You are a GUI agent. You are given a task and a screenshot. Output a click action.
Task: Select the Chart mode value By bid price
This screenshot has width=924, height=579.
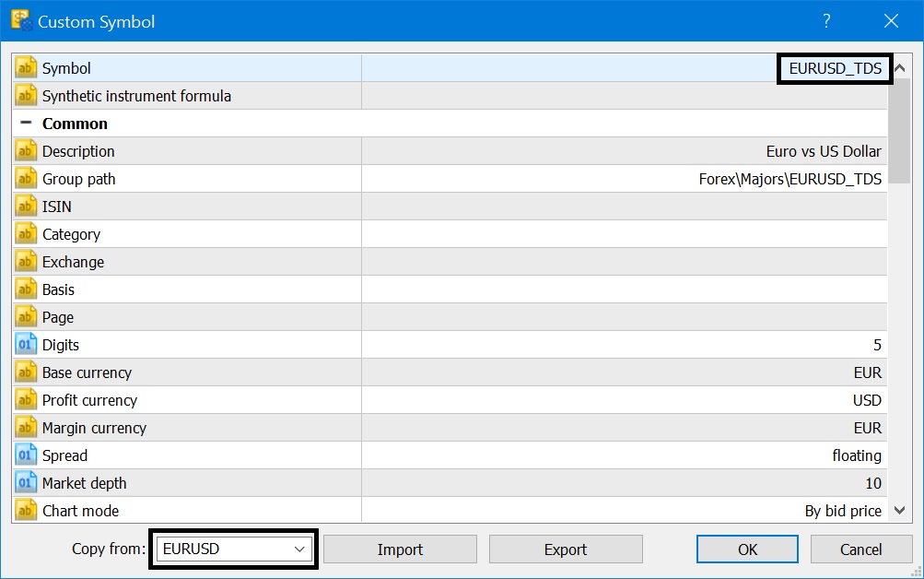(x=842, y=511)
